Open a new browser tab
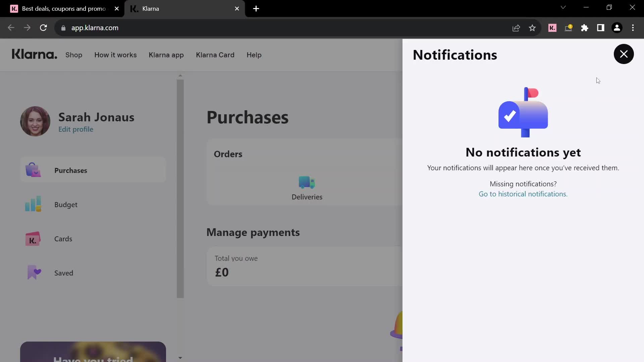The height and width of the screenshot is (362, 644). 256,9
